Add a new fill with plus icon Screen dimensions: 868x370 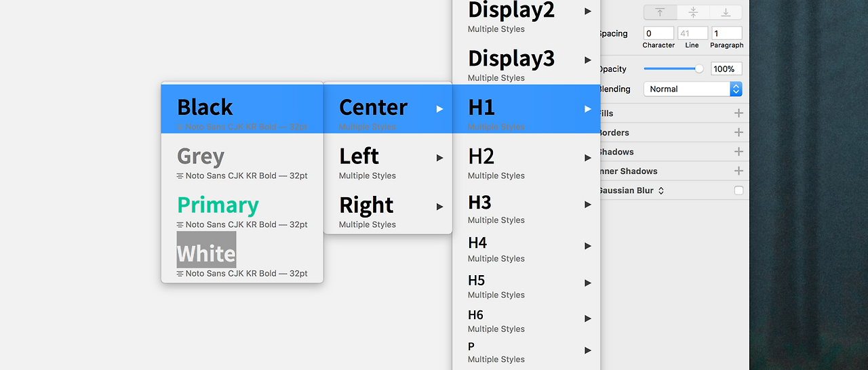738,113
